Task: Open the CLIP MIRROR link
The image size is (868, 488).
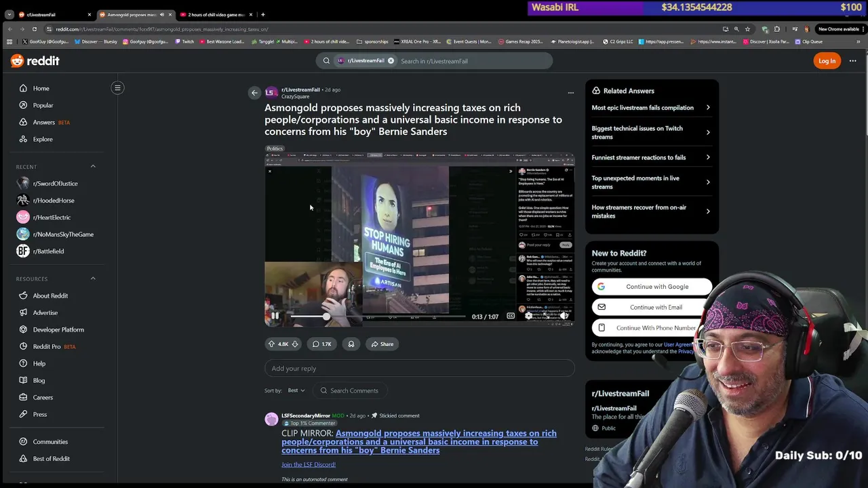Action: coord(419,442)
